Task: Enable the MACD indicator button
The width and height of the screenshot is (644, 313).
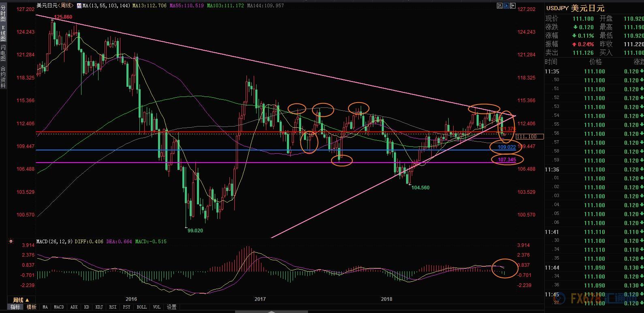Action: coord(59,307)
